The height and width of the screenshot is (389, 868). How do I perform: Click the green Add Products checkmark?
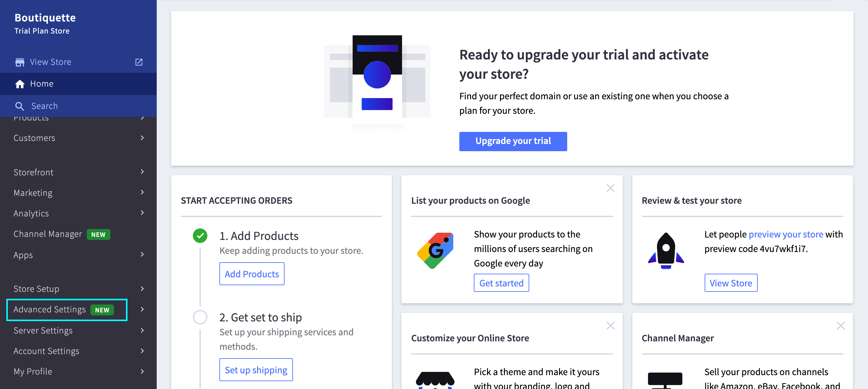[x=200, y=236]
